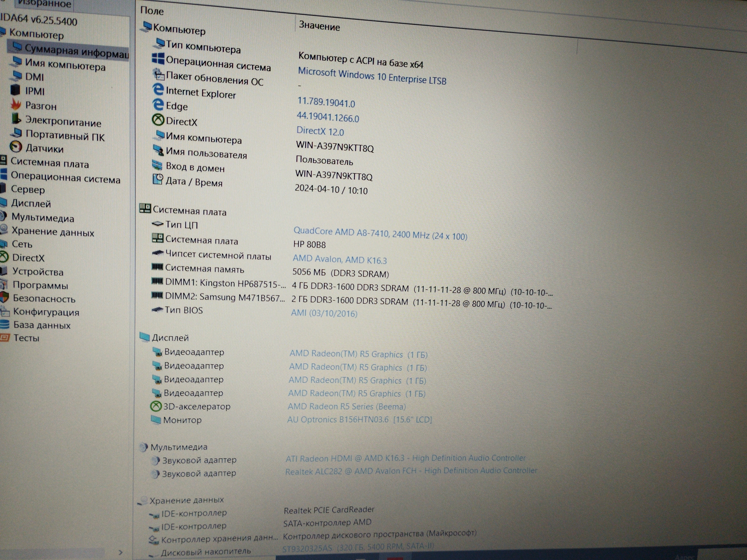Click the DirectX row Xbox icon
The width and height of the screenshot is (747, 560).
(x=158, y=120)
